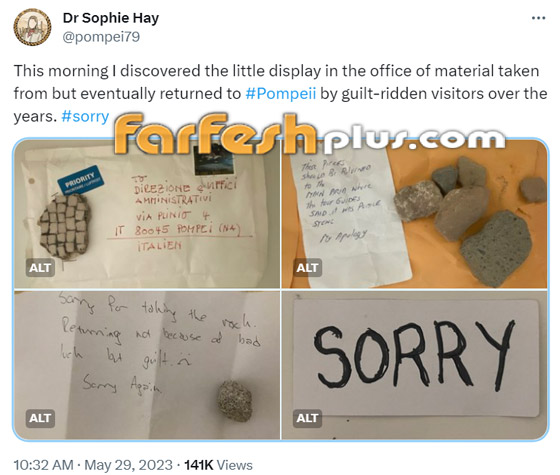Screen dimensions: 560x475
Task: Open the #sorry hashtag
Action: click(85, 116)
